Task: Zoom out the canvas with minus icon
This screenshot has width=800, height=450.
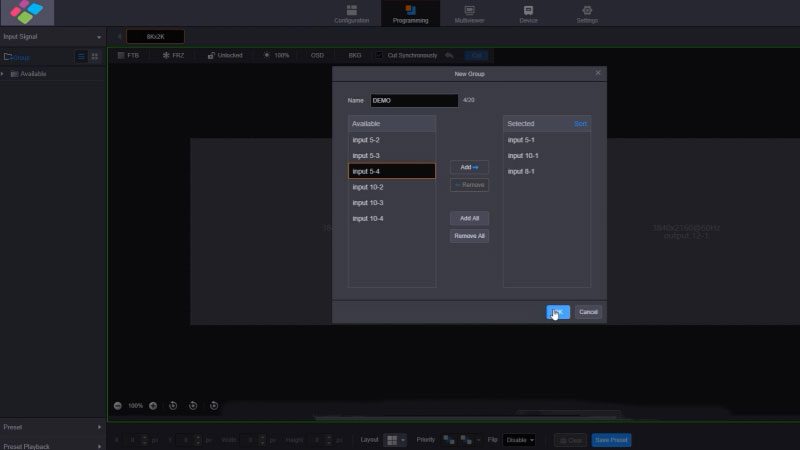Action: click(x=118, y=406)
